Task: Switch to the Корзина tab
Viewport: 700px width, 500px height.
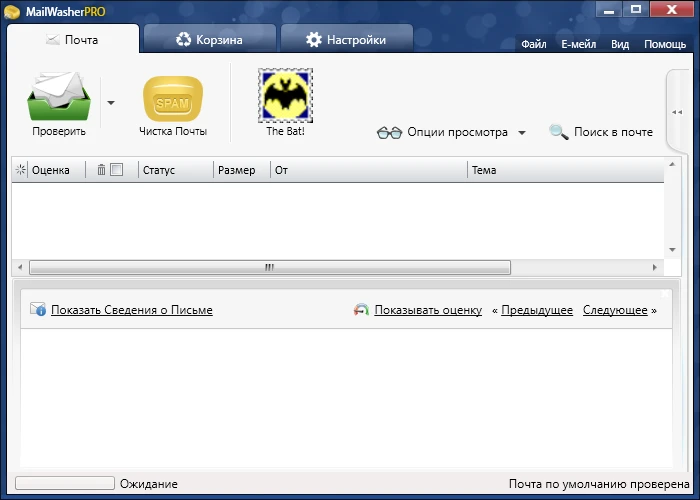Action: click(209, 40)
